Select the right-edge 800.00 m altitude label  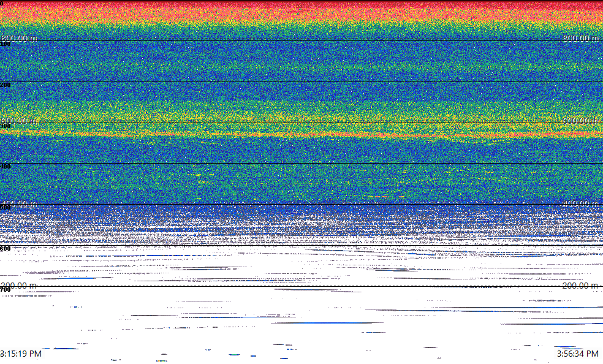[x=581, y=38]
